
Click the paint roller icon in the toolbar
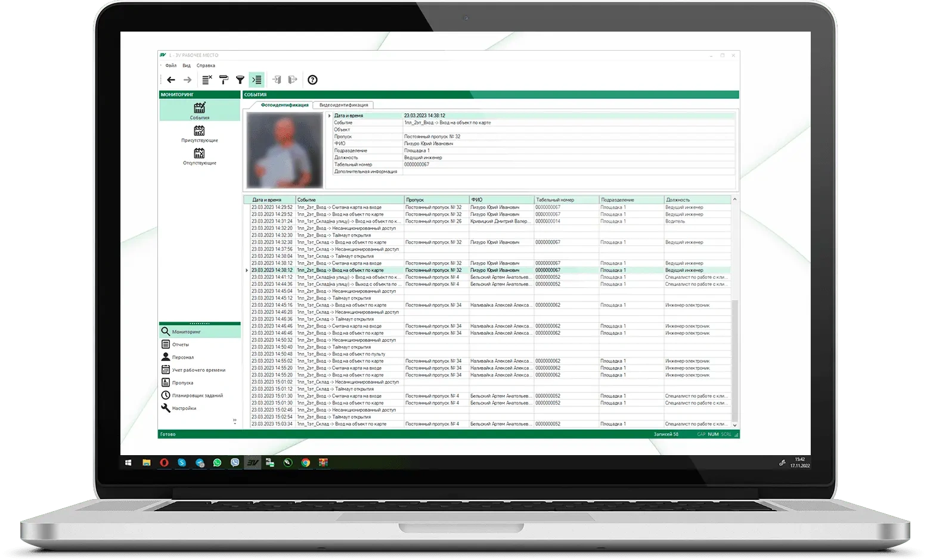tap(224, 80)
